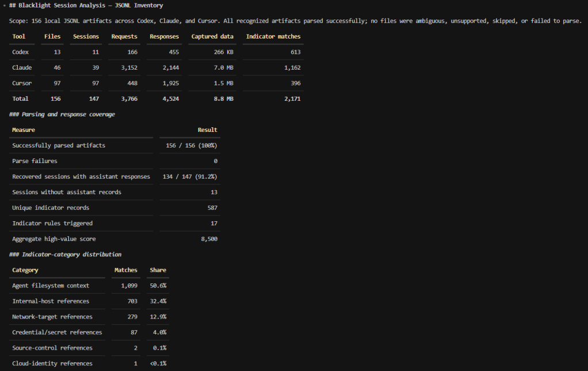
Task: Click the share value '<0.1%'
Action: [158, 364]
